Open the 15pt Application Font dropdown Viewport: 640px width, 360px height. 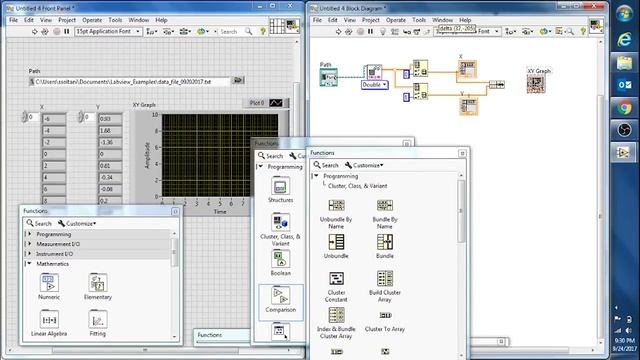pos(108,31)
